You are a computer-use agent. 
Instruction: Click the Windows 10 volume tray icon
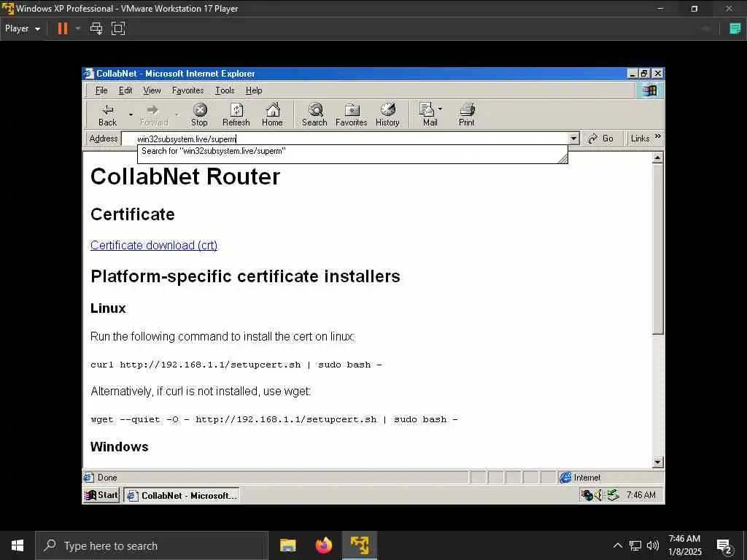pyautogui.click(x=653, y=545)
